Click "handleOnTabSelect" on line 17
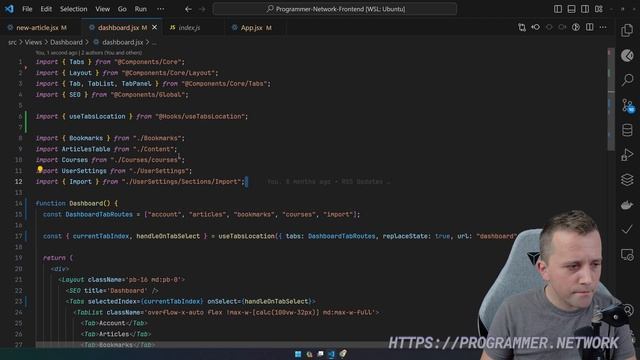This screenshot has width=640, height=360. tap(168, 236)
